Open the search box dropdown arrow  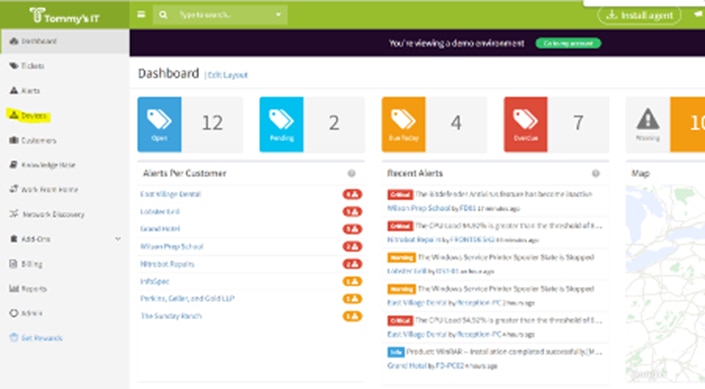278,15
